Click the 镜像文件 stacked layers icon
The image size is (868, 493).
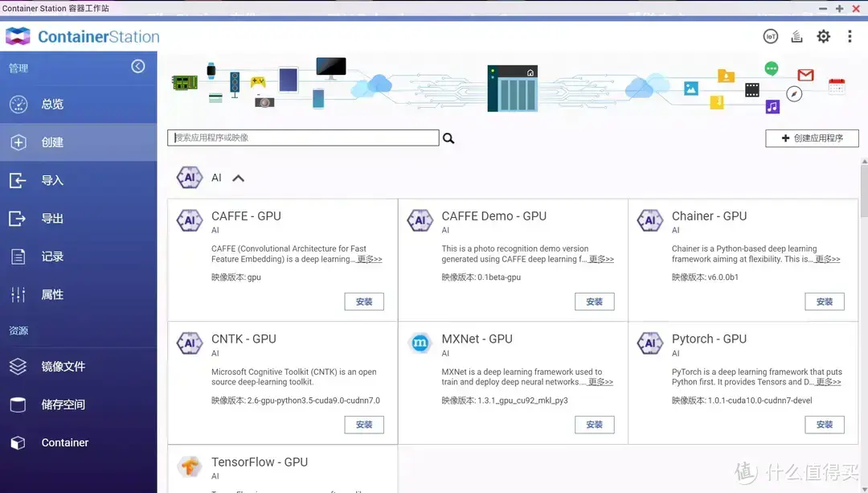[18, 366]
